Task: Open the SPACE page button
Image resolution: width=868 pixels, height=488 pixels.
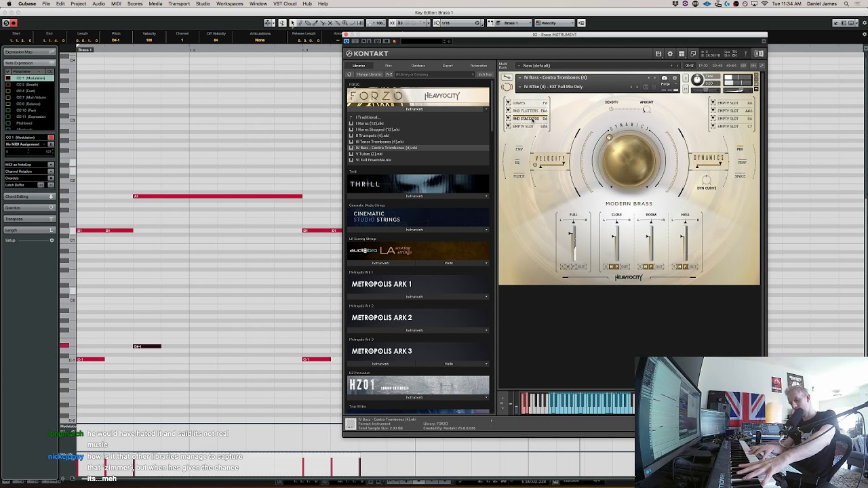Action: pyautogui.click(x=740, y=176)
